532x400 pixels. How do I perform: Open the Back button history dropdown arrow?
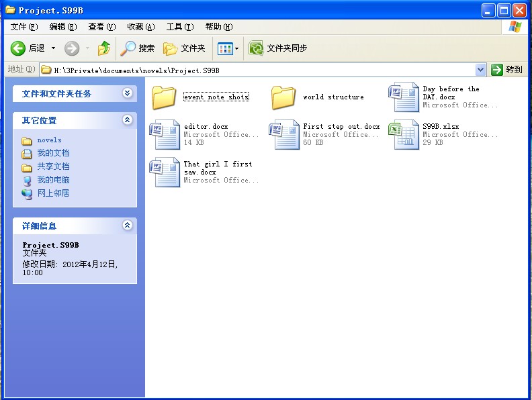53,48
